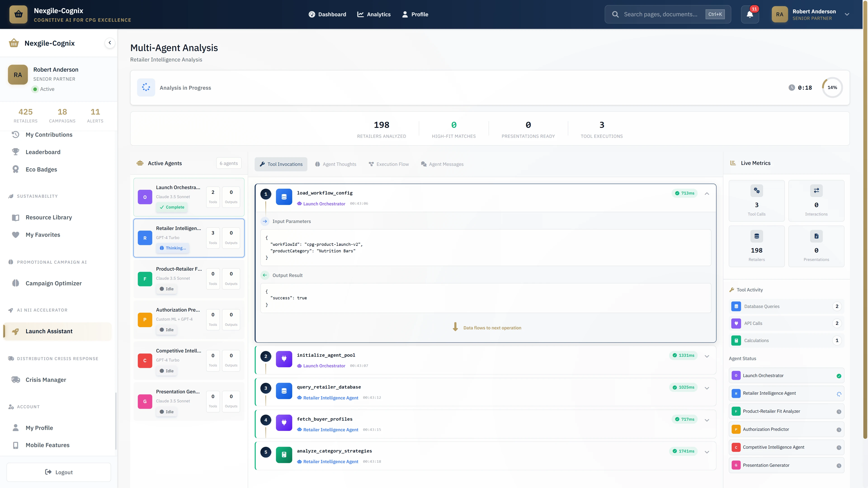Click the shopping basket logo in header

19,14
